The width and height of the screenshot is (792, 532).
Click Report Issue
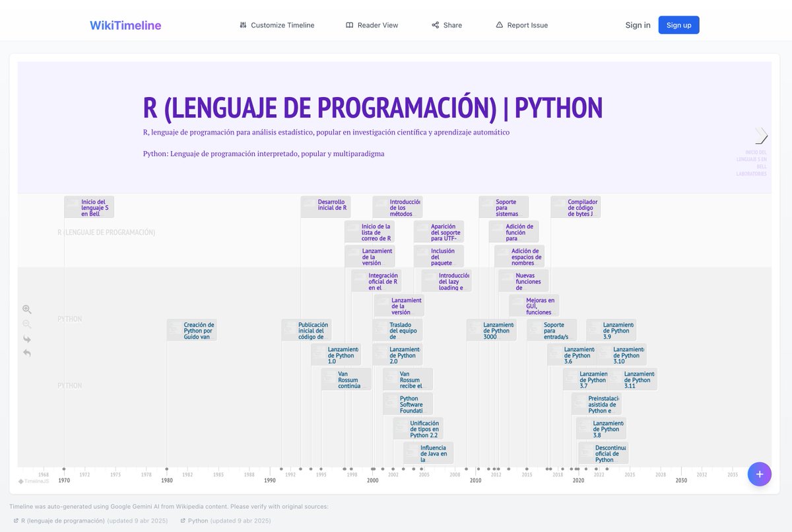click(x=521, y=25)
